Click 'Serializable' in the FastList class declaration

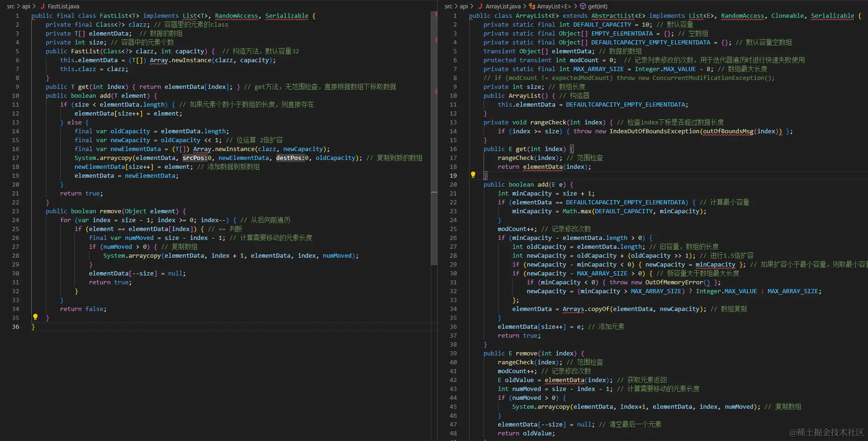pyautogui.click(x=287, y=16)
